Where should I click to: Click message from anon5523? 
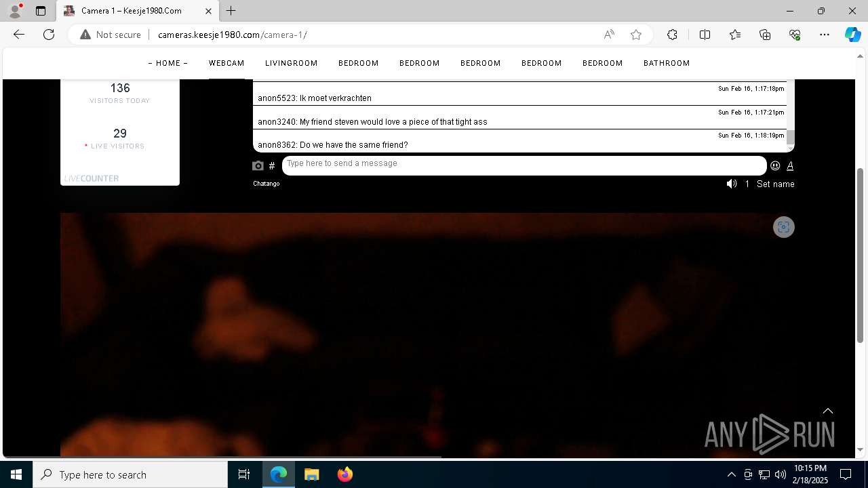[315, 98]
